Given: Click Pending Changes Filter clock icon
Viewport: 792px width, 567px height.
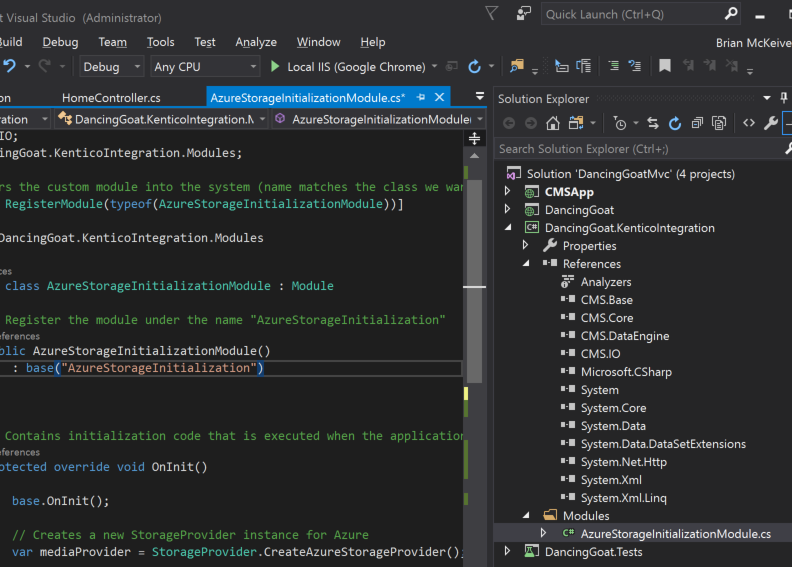Looking at the screenshot, I should [620, 123].
